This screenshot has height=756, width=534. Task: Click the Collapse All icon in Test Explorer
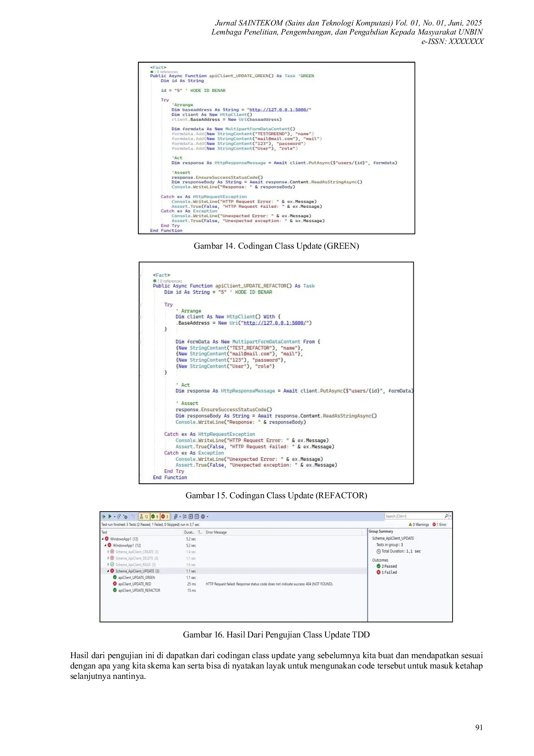[196, 516]
